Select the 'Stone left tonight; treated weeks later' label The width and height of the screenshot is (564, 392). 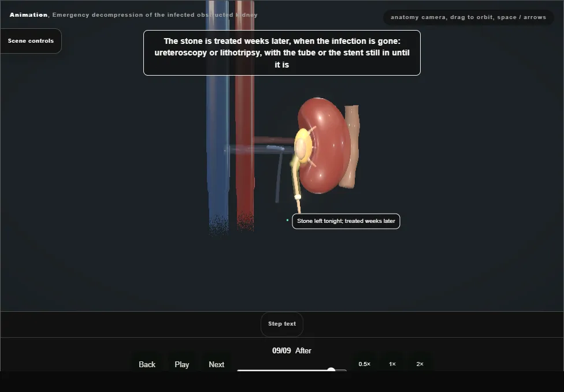tap(346, 221)
